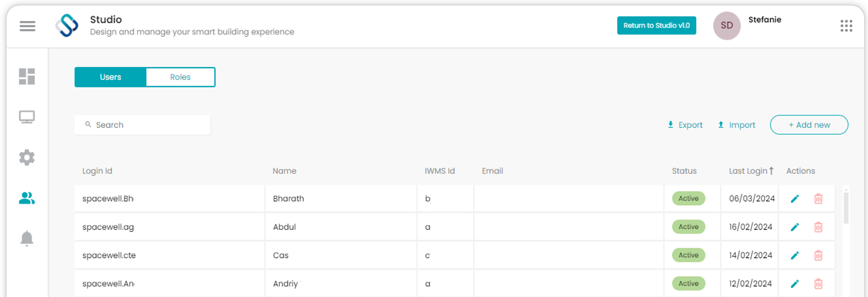Edit the Bharath user with pencil icon
The width and height of the screenshot is (868, 297).
pyautogui.click(x=795, y=199)
